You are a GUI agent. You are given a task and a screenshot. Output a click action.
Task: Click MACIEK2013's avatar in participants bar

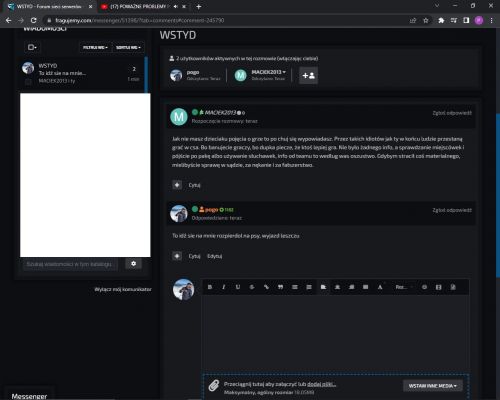point(240,75)
